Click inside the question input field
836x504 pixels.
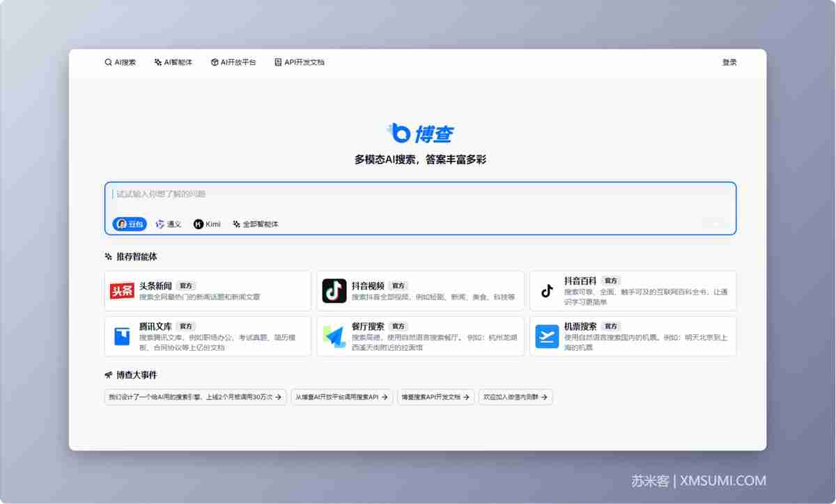click(279, 194)
